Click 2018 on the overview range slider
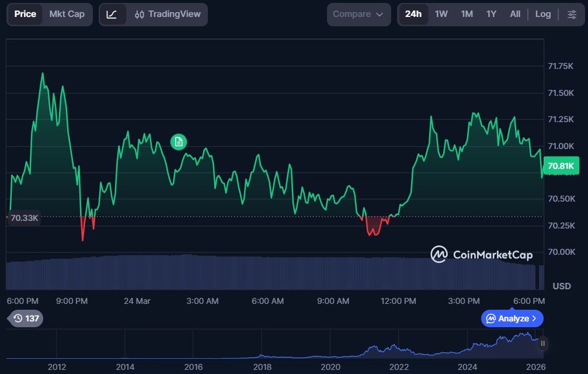The height and width of the screenshot is (374, 588). [x=262, y=366]
